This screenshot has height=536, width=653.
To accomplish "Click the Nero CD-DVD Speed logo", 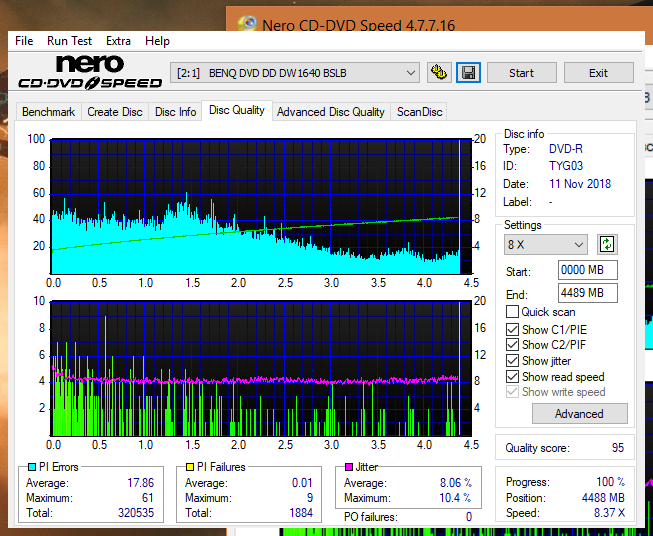I will (90, 72).
